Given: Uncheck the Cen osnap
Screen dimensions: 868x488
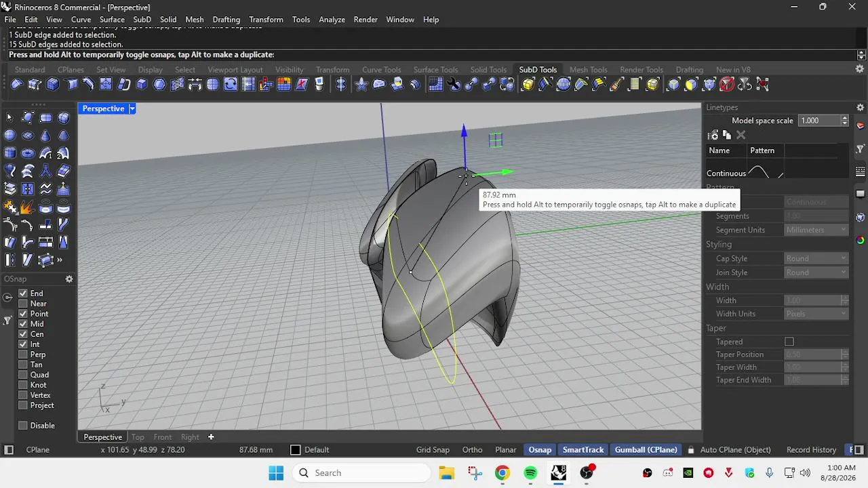Looking at the screenshot, I should (23, 334).
